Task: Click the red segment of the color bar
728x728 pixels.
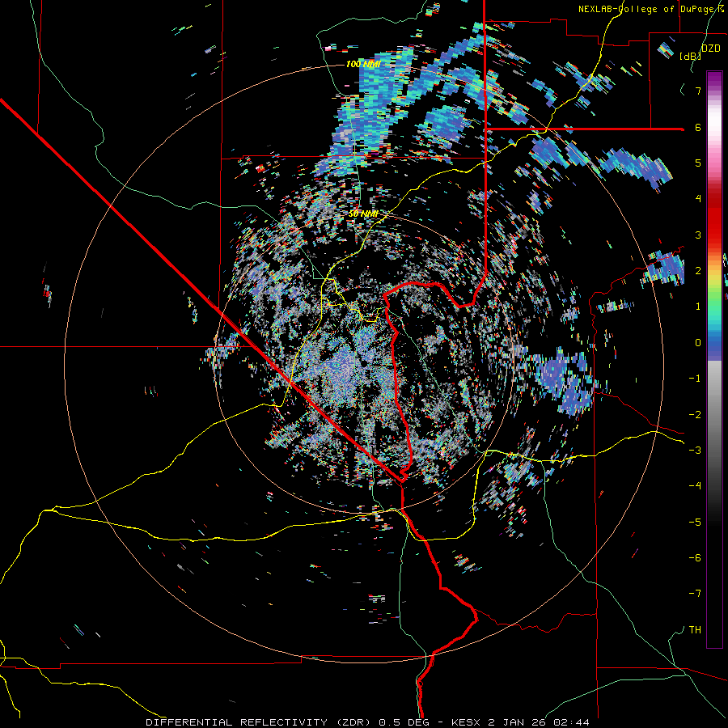Action: tap(714, 218)
